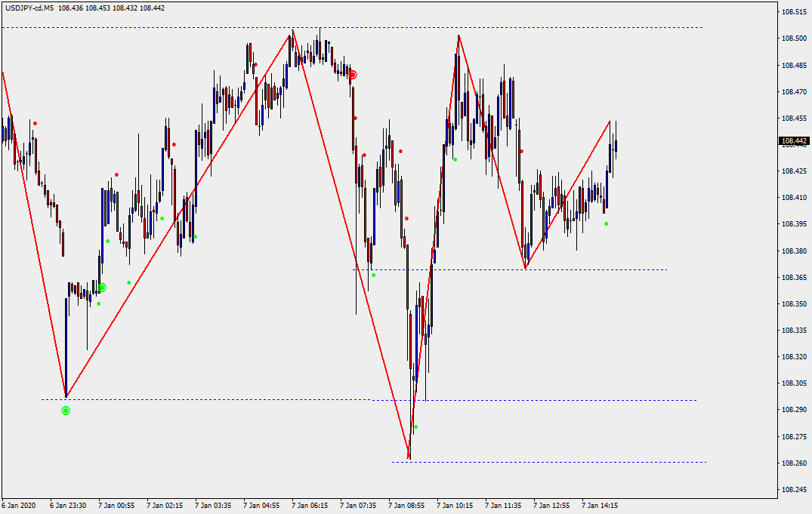
Task: Click the red dot in the far upper left
Action: (x=35, y=123)
